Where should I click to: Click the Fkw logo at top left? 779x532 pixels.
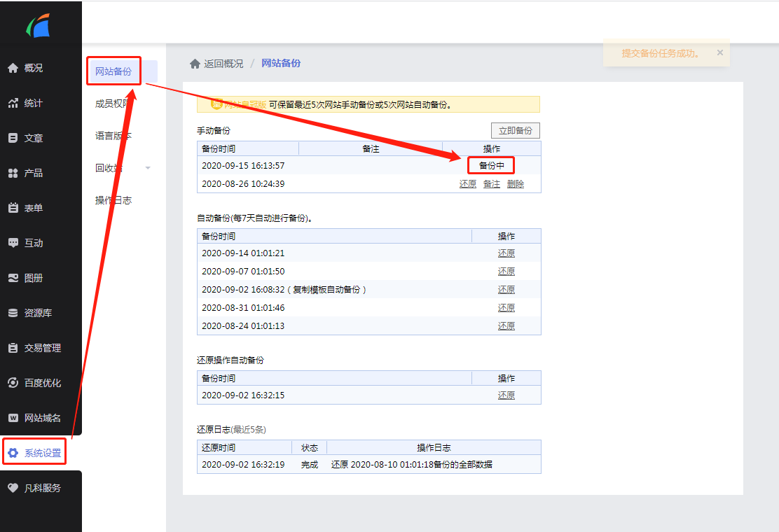click(x=39, y=26)
